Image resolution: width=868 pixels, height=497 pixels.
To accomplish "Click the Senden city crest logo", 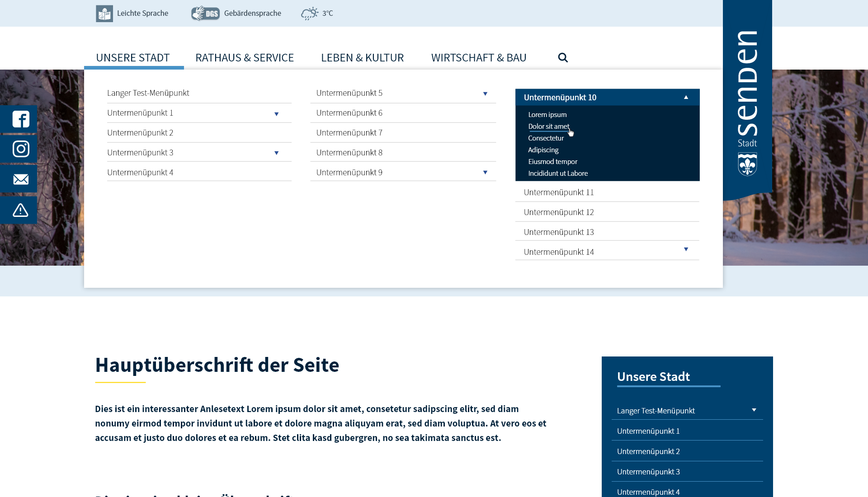I will 747,164.
